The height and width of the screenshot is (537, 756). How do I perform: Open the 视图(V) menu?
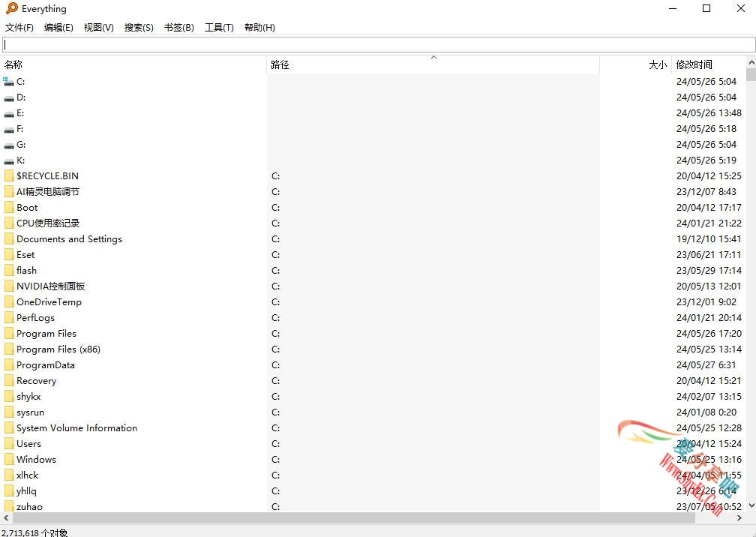99,28
